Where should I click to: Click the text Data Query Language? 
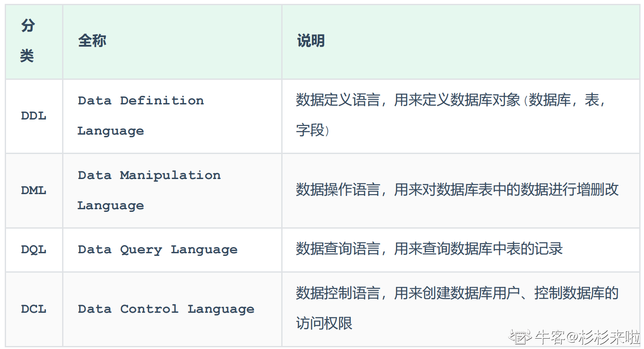point(157,250)
